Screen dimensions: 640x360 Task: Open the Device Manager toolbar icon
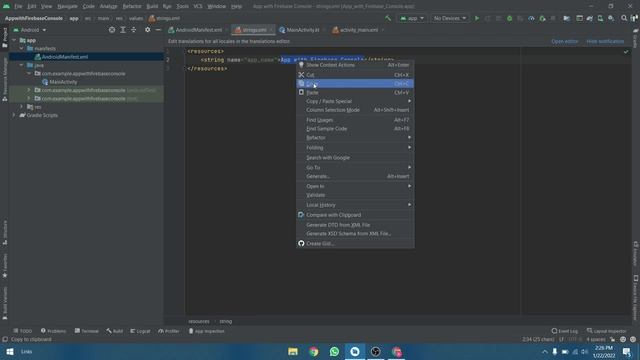600,18
